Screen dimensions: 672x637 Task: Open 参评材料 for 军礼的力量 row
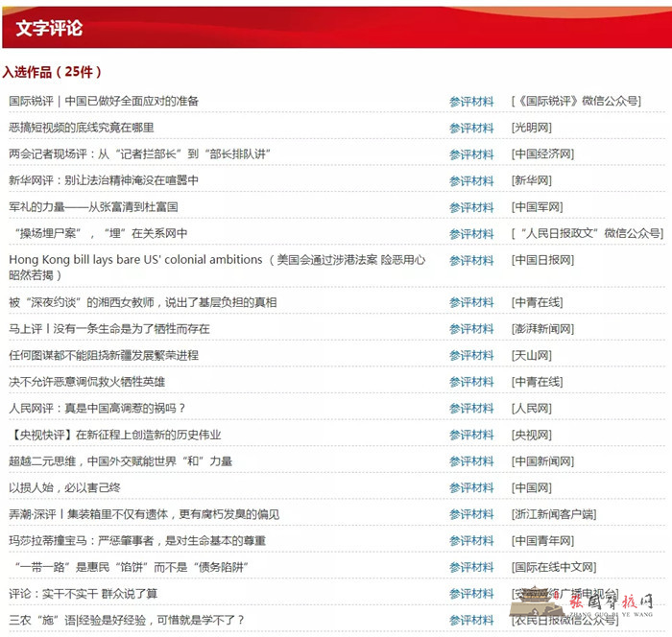tap(471, 207)
